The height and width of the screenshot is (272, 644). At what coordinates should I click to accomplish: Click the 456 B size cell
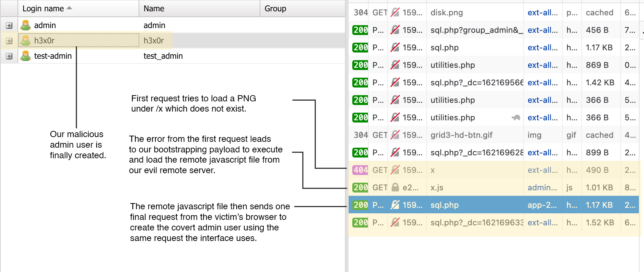tap(597, 30)
